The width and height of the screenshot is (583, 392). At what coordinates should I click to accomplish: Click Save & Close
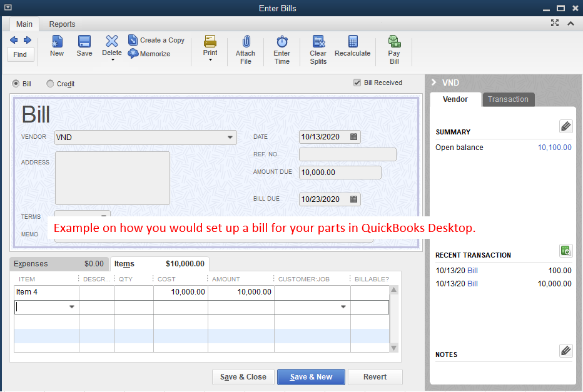(x=243, y=377)
